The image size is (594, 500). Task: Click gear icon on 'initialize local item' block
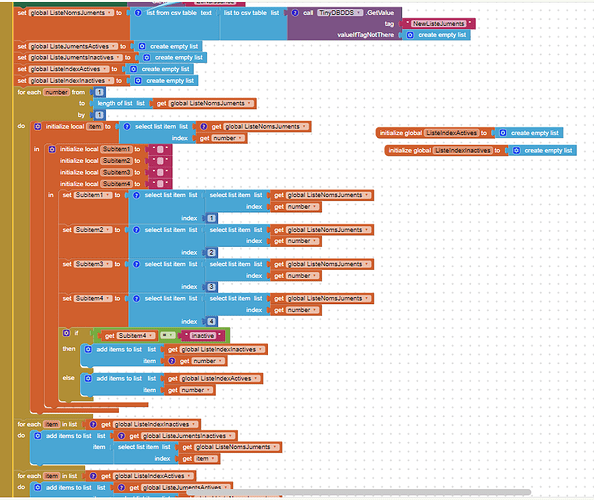tap(38, 127)
